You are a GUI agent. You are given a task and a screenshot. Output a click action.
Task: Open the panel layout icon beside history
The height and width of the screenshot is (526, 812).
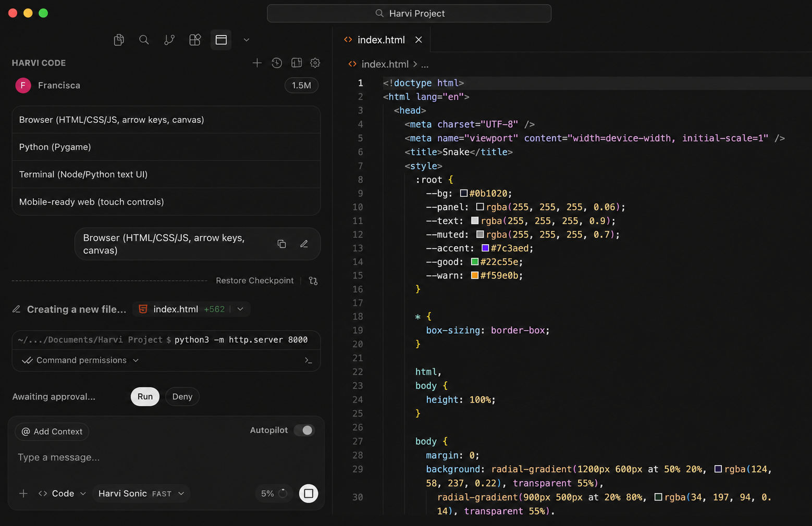[x=297, y=63]
